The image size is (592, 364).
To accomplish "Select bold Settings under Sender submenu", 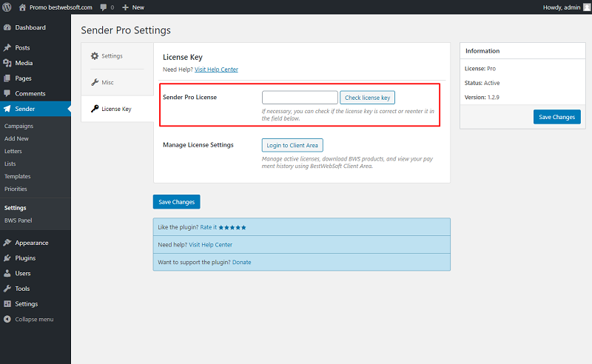I will [15, 208].
